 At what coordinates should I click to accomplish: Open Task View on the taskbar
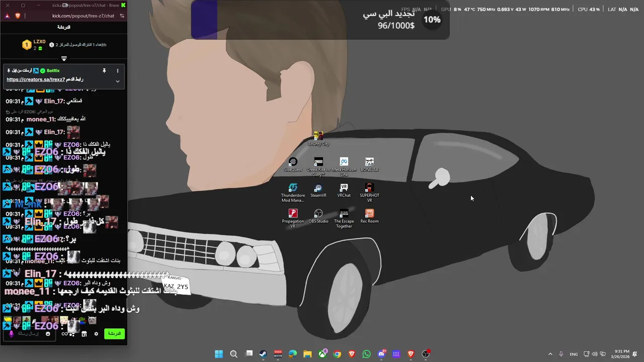(249, 354)
